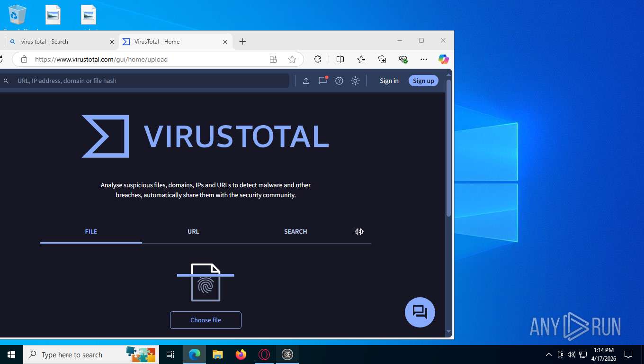The width and height of the screenshot is (644, 364).
Task: Open File Explorer from taskbar
Action: 217,355
